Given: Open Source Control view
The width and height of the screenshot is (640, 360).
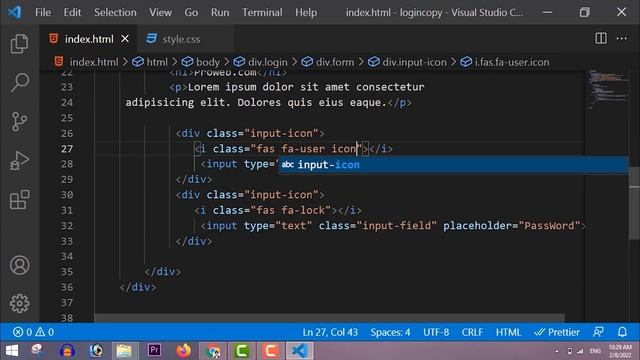Looking at the screenshot, I should (x=19, y=122).
